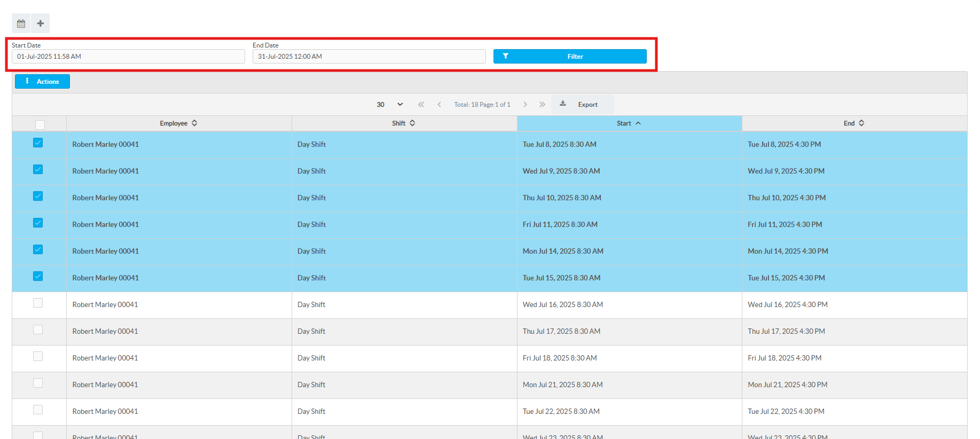The width and height of the screenshot is (980, 439).
Task: Open the Actions menu button
Action: pyautogui.click(x=42, y=82)
